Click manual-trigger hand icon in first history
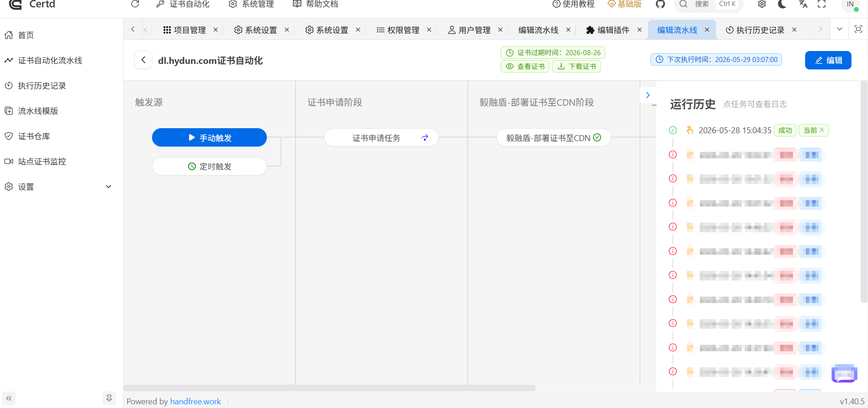Screen dimensions: 868x408 (690, 130)
